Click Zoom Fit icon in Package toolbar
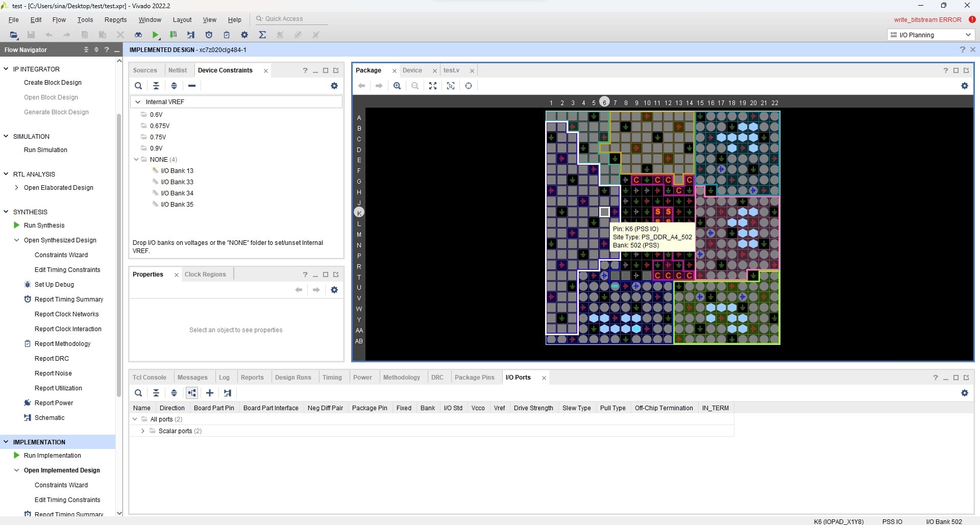Viewport: 980px width, 525px height. coord(433,86)
